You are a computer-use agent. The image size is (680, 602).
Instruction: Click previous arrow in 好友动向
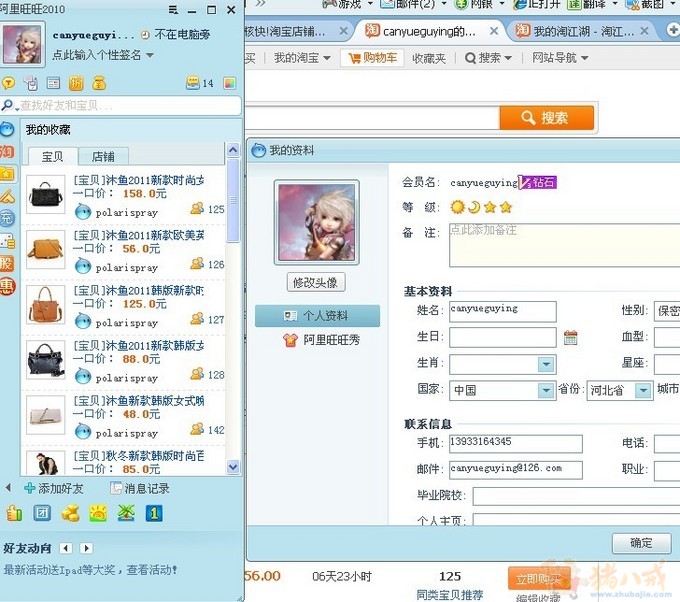(x=66, y=548)
